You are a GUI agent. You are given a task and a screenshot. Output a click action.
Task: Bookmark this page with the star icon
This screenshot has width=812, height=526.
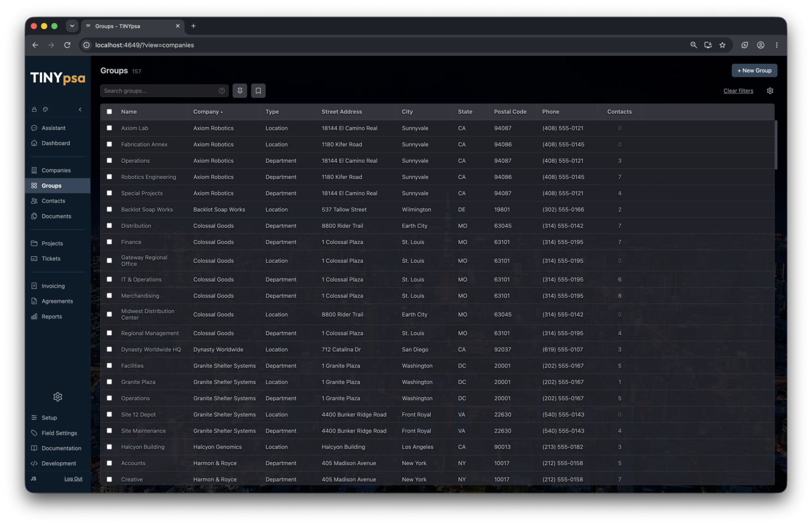722,45
